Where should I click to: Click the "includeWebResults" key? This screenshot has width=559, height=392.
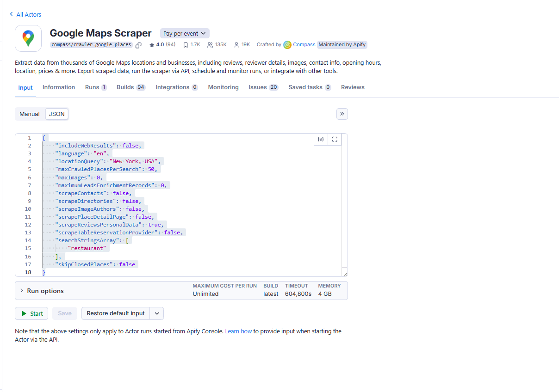(x=85, y=146)
